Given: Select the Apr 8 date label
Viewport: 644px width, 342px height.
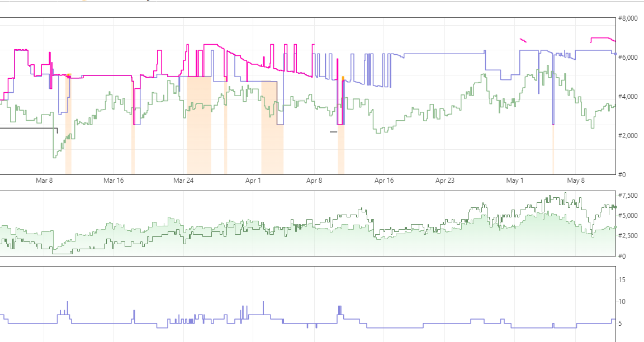Looking at the screenshot, I should click(314, 180).
